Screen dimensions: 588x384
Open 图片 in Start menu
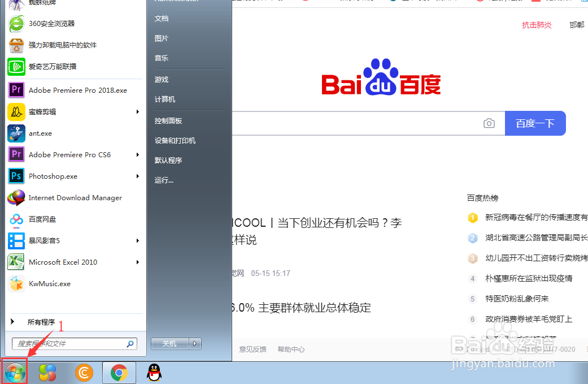click(x=162, y=38)
